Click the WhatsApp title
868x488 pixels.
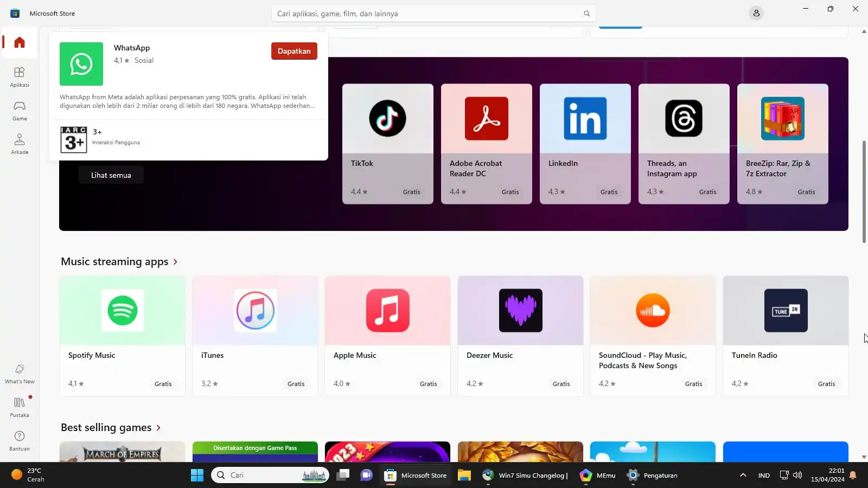(132, 48)
